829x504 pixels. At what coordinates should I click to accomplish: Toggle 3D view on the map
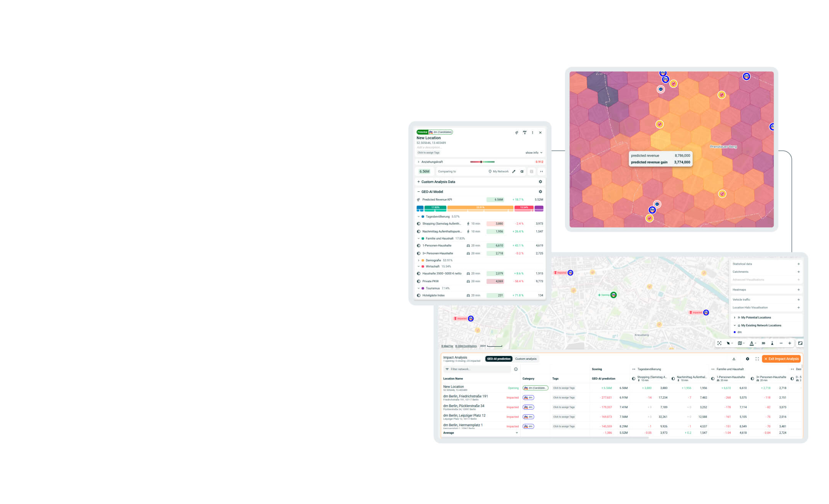click(763, 343)
